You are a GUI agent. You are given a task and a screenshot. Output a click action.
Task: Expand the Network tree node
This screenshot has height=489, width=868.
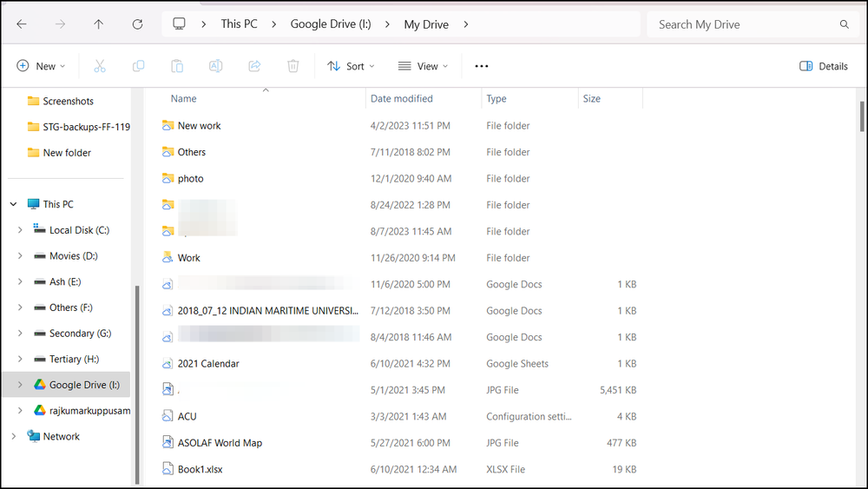(13, 436)
